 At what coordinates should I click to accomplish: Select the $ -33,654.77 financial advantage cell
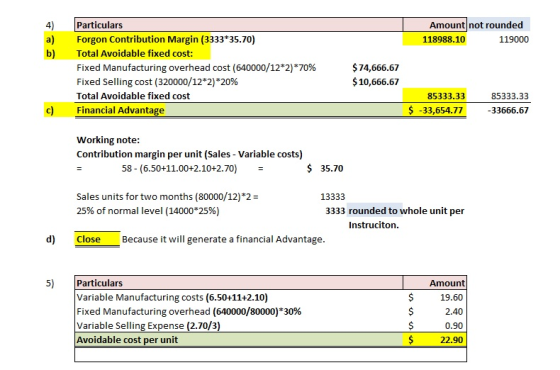434,110
